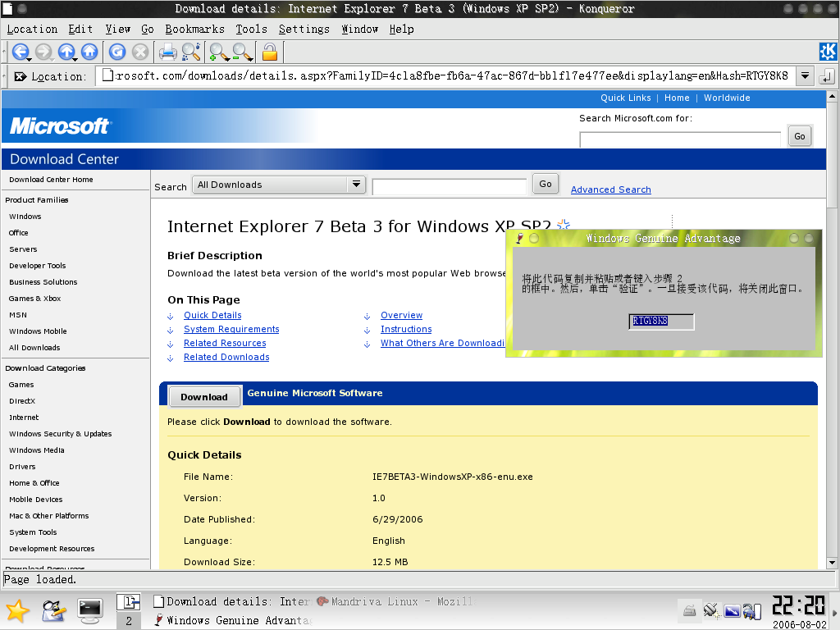Open the user-with-pencil taskbar icon
Image resolution: width=840 pixels, height=630 pixels.
tap(53, 610)
